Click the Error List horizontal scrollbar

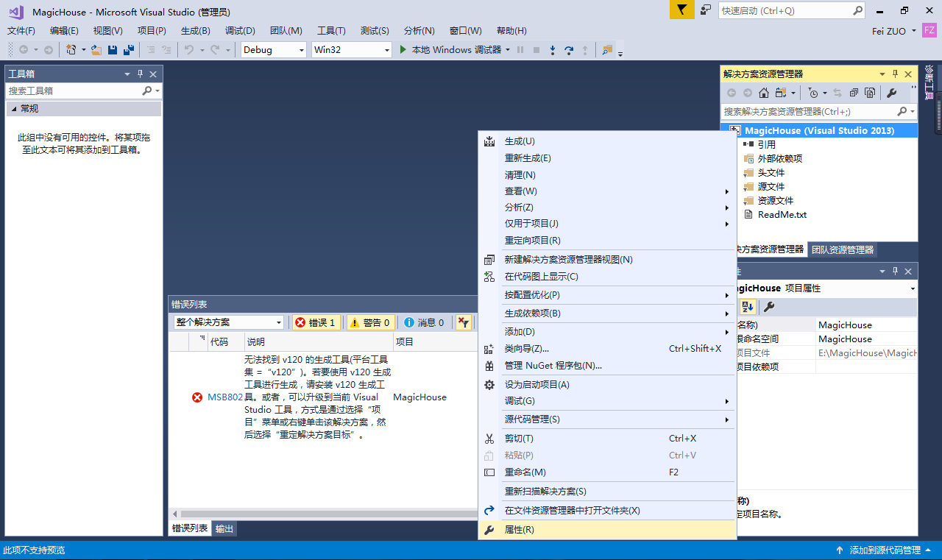(x=324, y=514)
